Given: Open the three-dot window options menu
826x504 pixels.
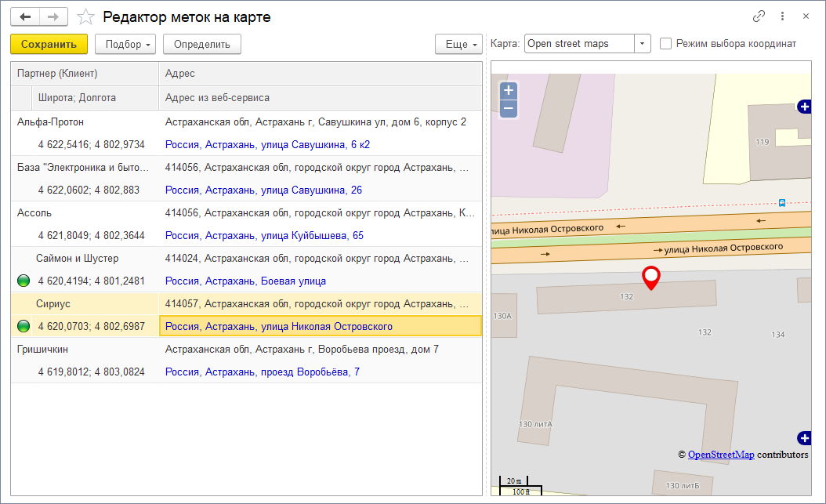Looking at the screenshot, I should point(782,16).
